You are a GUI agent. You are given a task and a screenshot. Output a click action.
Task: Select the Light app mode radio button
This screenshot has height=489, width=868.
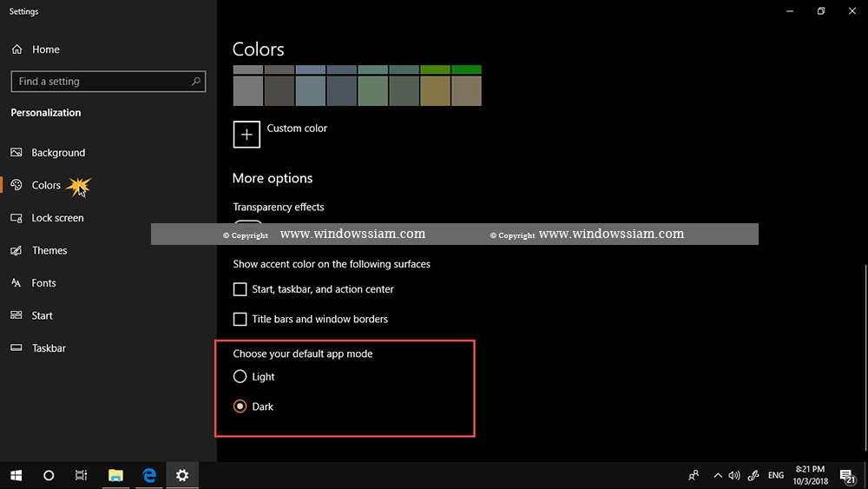coord(240,377)
